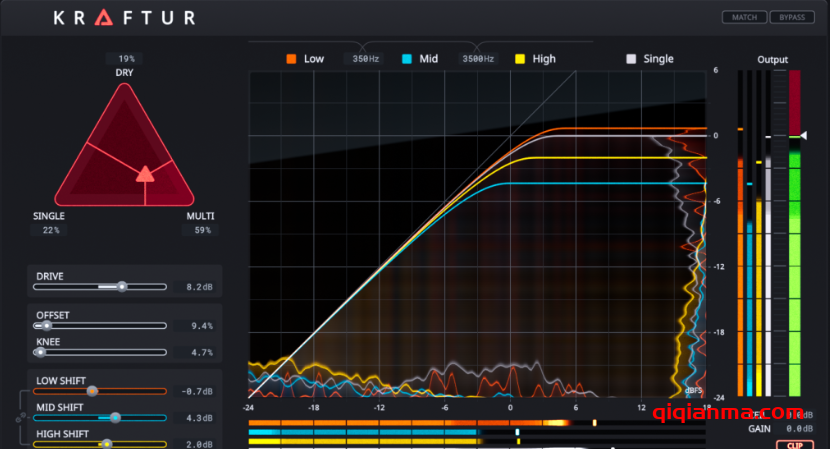Click the 3500Hz high crossover frequency field
The image size is (830, 449).
coord(478,59)
